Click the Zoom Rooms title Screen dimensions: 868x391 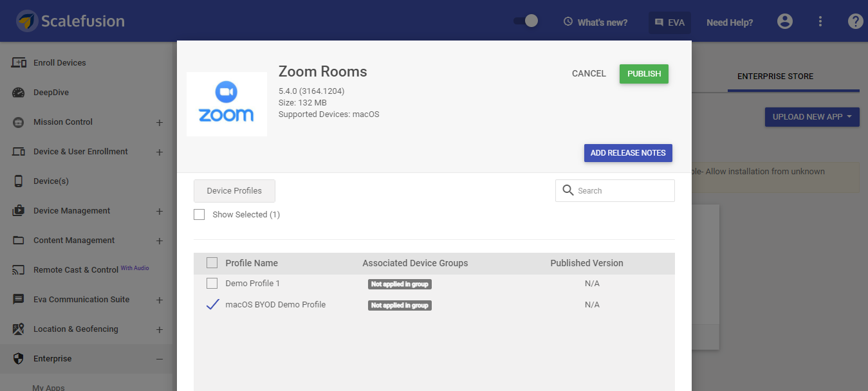pyautogui.click(x=322, y=71)
